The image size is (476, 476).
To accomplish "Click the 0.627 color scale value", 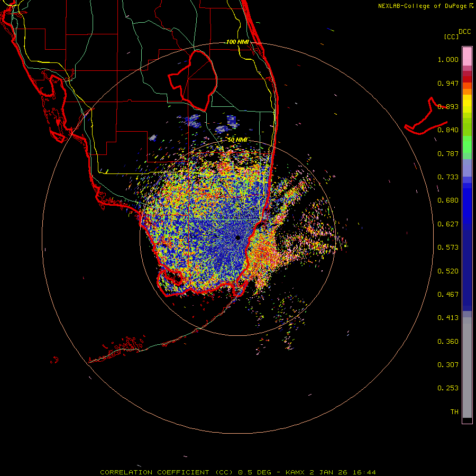I will click(x=448, y=224).
